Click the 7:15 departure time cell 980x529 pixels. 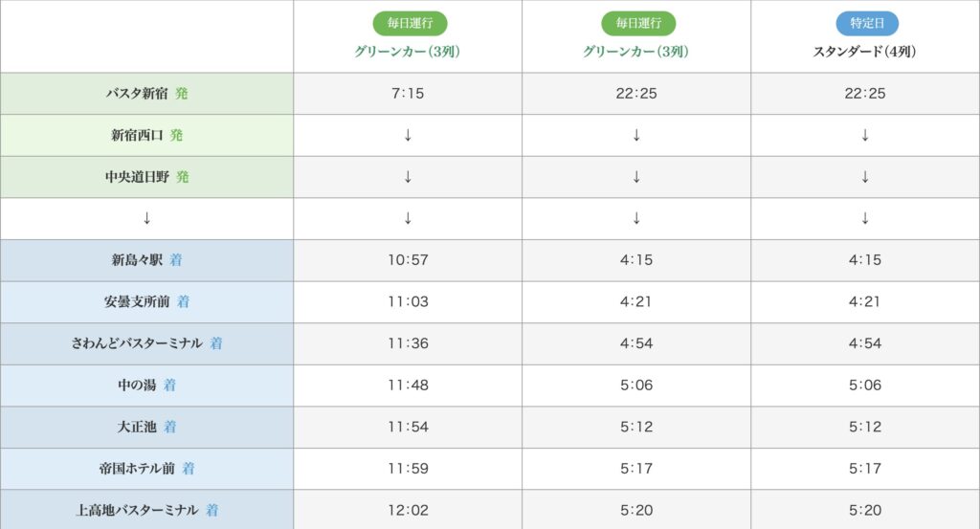pos(408,94)
